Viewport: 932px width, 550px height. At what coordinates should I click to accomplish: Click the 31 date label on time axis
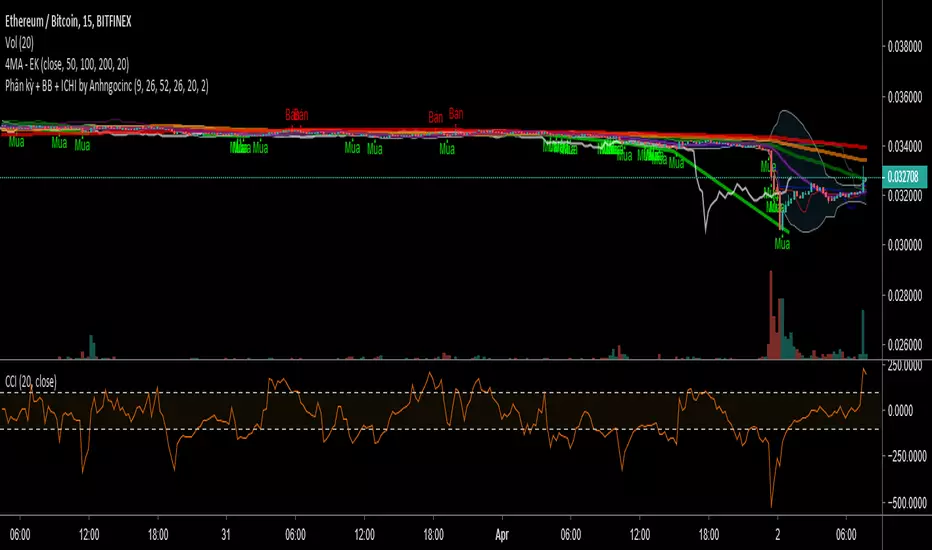(x=226, y=535)
